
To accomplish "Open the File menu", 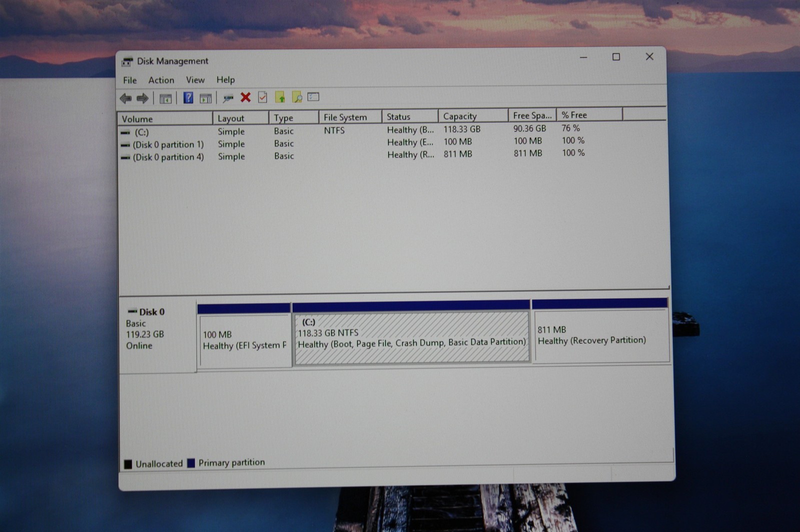I will [x=130, y=80].
